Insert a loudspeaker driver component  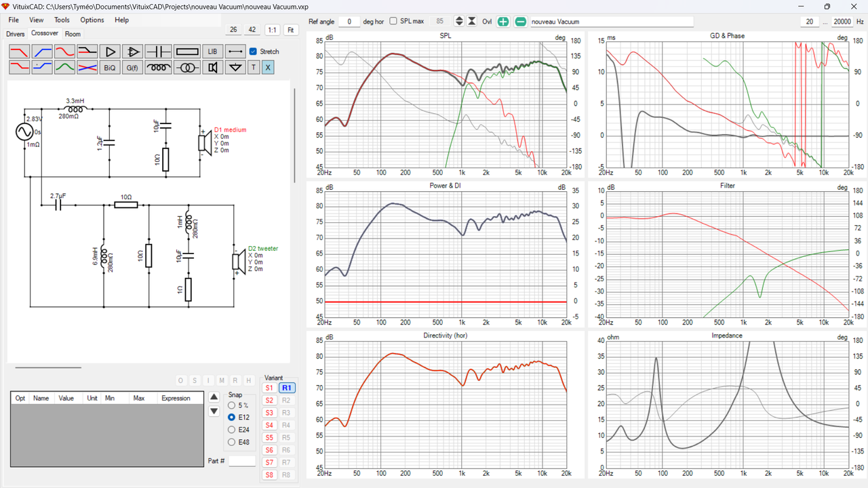[x=212, y=67]
